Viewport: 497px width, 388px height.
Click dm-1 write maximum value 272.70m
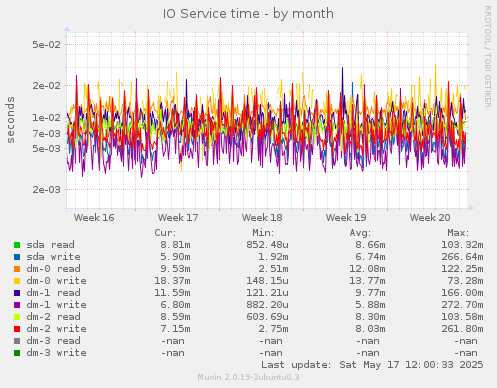(462, 305)
